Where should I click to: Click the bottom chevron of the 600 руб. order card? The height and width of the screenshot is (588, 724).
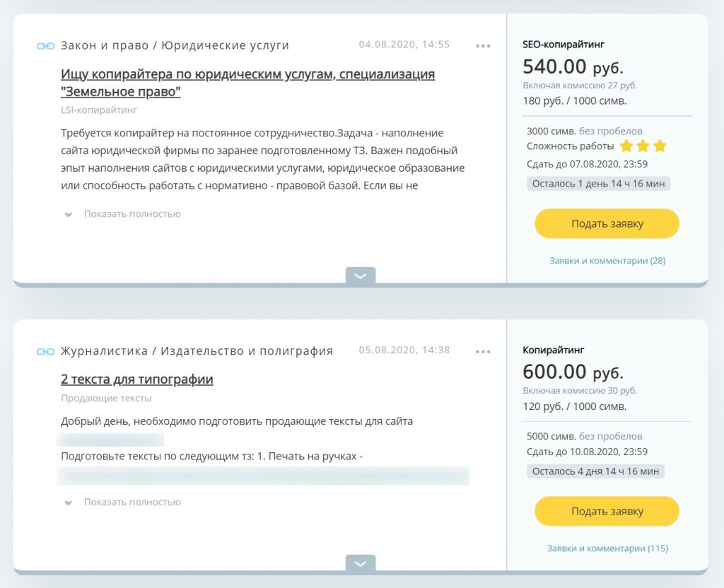pyautogui.click(x=361, y=563)
